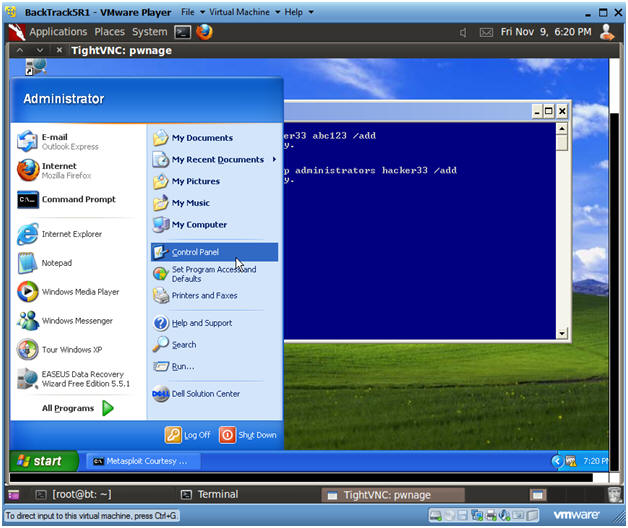Click the date and time clock
The width and height of the screenshot is (628, 528).
545,32
